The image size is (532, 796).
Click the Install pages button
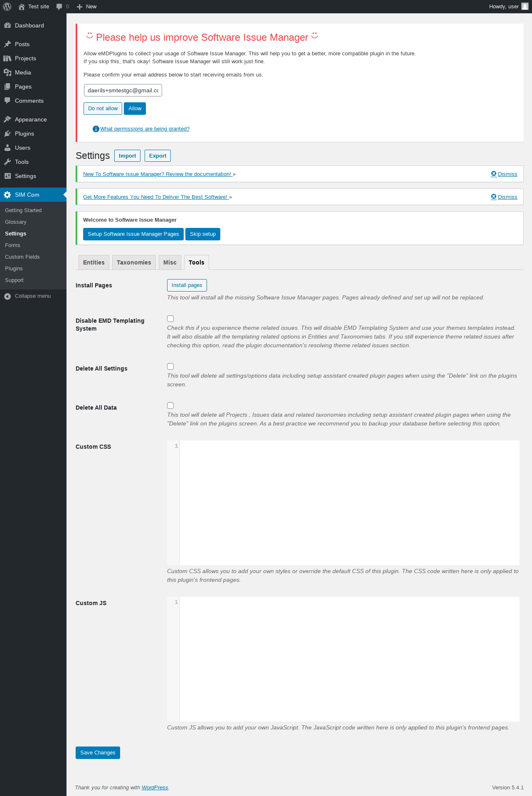coord(187,285)
